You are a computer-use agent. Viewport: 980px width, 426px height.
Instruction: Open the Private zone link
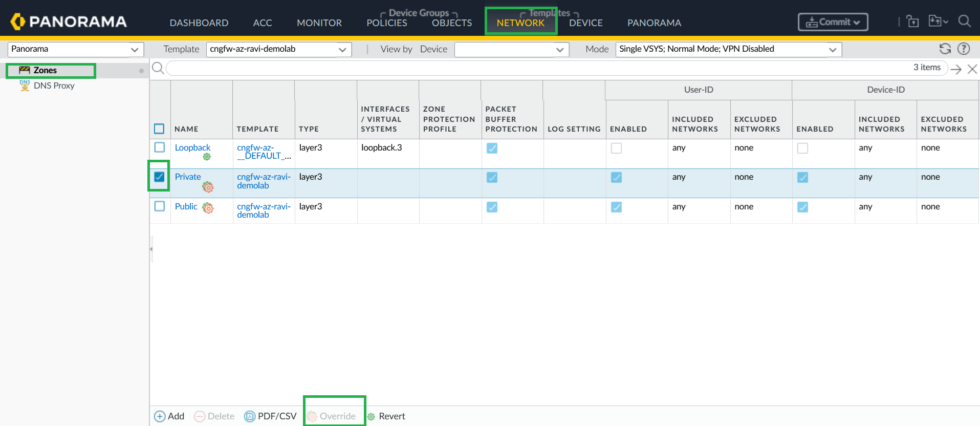pos(188,177)
